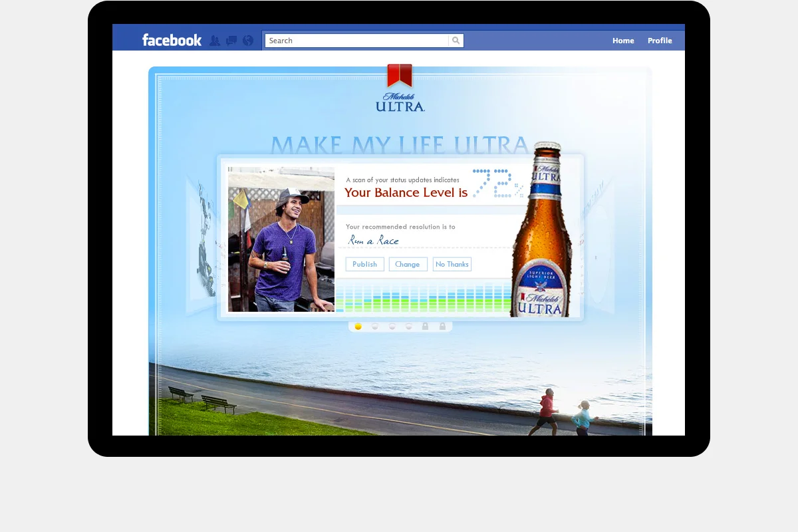Go to Home in the Facebook header
The width and height of the screenshot is (798, 532).
tap(623, 41)
